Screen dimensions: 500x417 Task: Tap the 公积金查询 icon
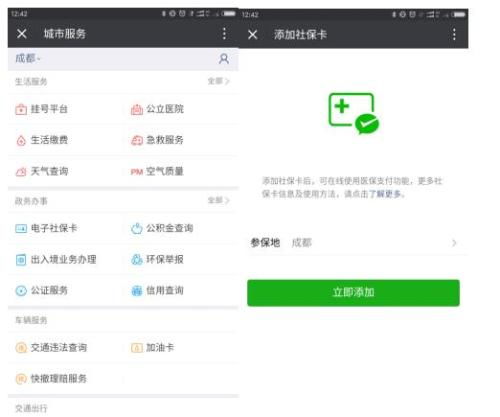[x=137, y=229]
